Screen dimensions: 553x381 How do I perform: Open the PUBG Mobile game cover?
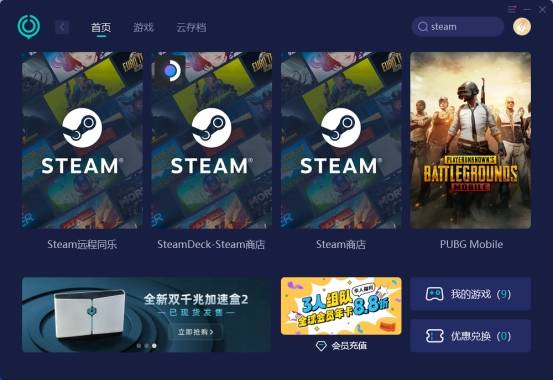pyautogui.click(x=470, y=140)
